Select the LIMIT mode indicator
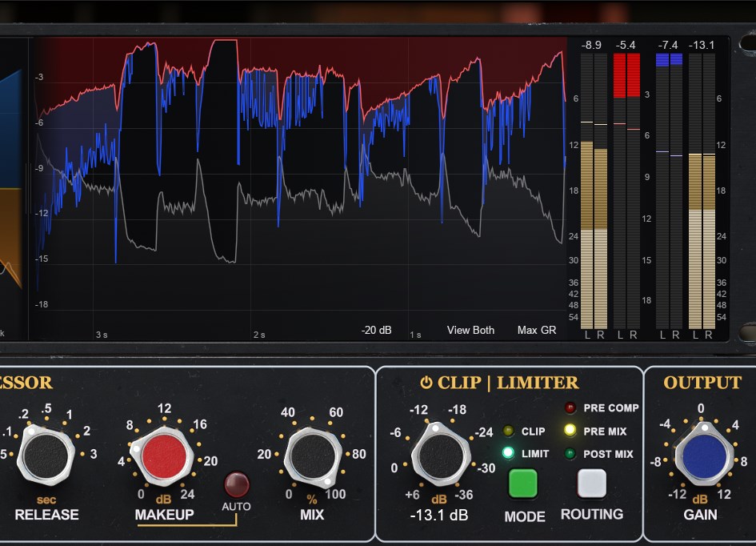Viewport: 756px width, 546px height. [x=508, y=453]
